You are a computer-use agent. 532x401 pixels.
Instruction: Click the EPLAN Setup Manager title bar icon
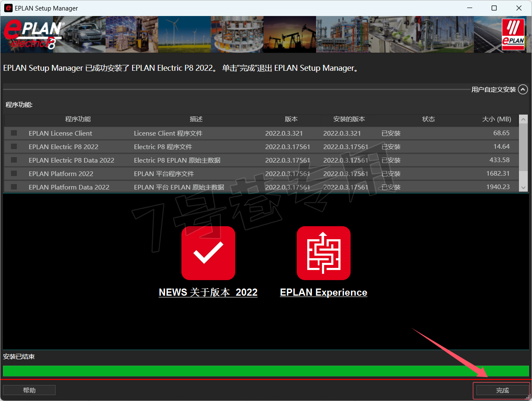tap(8, 8)
